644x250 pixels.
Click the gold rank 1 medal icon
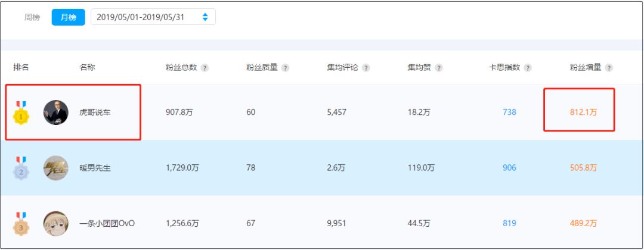(x=21, y=113)
